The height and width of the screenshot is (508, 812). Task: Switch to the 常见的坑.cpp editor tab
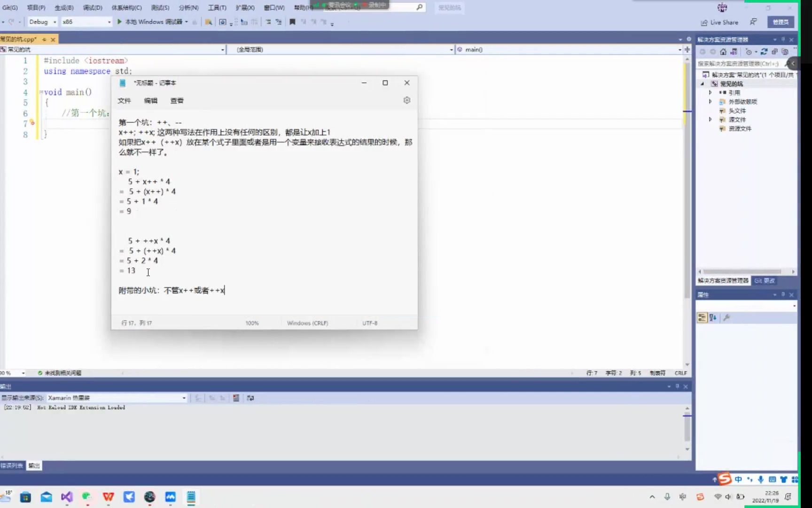tap(21, 40)
